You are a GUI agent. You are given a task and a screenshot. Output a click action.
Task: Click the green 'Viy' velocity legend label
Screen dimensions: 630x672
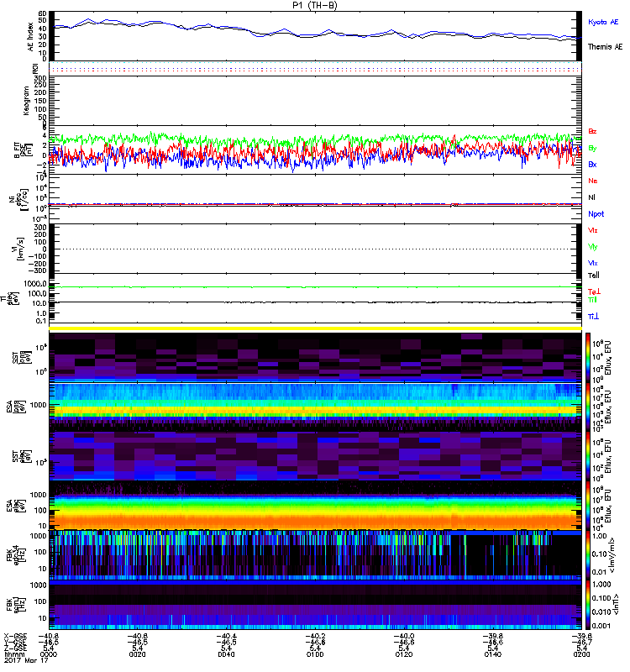click(592, 247)
